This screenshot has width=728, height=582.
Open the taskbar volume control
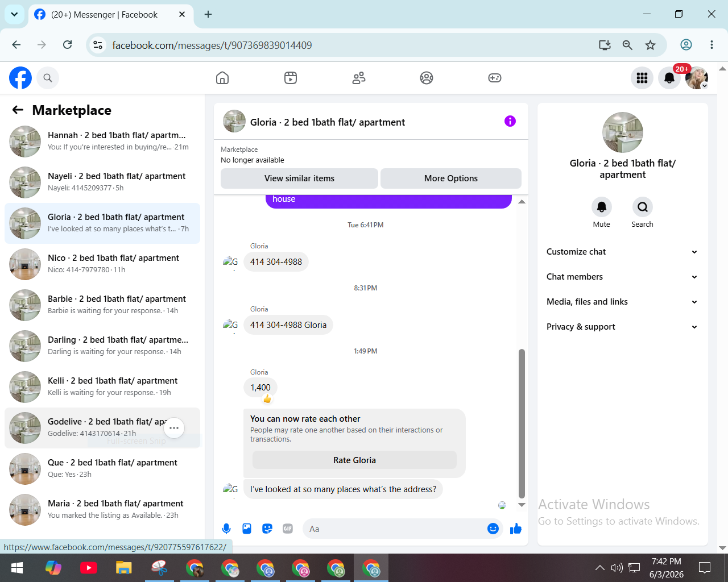coord(617,568)
